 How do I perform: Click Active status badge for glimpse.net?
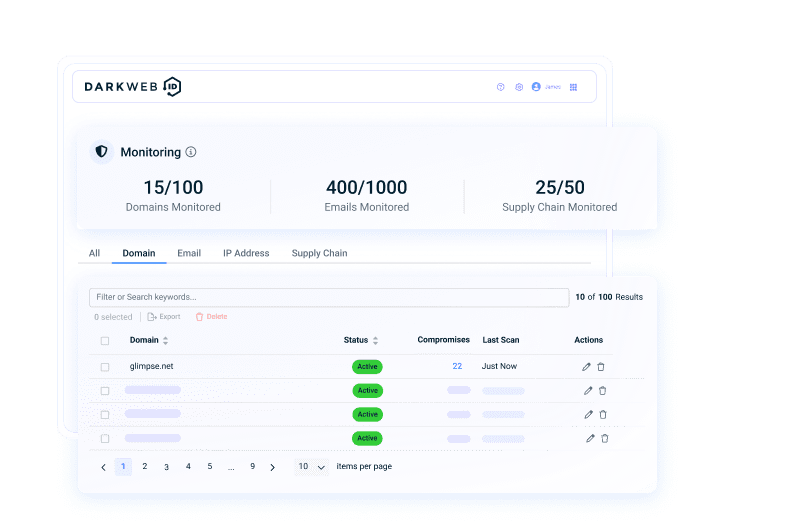pyautogui.click(x=367, y=367)
